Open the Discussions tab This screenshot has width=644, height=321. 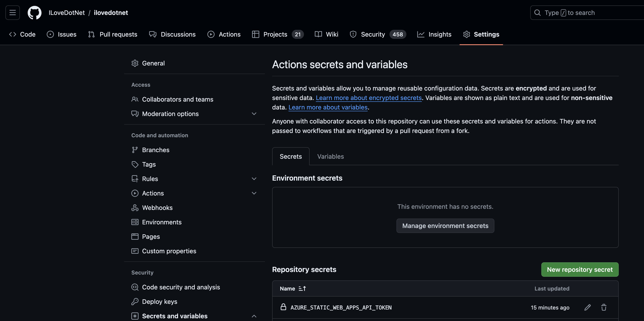[172, 34]
